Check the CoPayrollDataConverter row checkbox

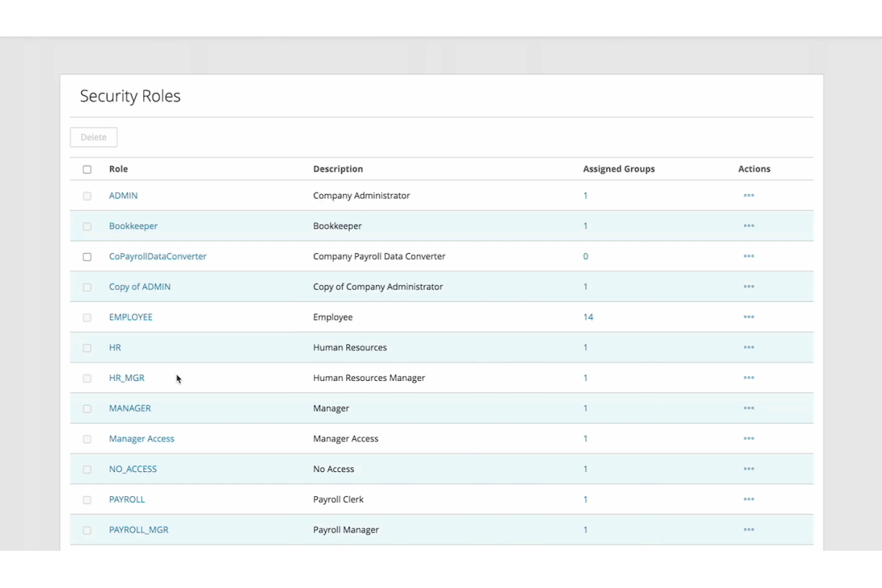pyautogui.click(x=87, y=257)
